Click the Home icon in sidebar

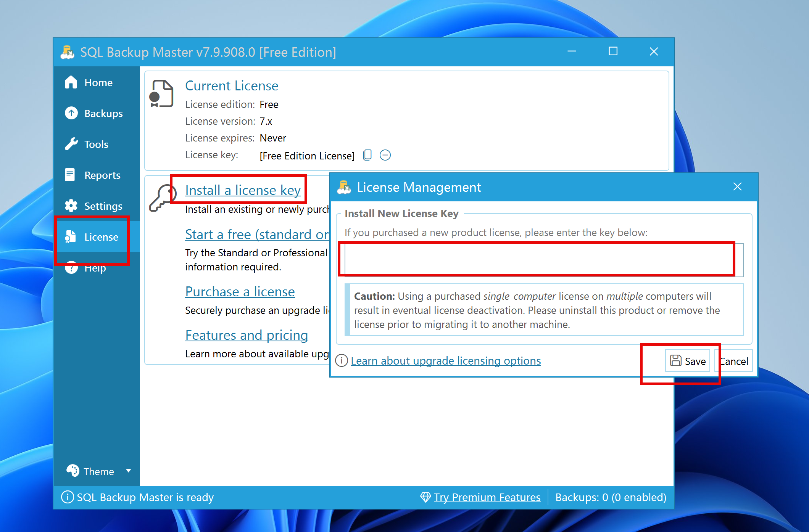pos(71,82)
